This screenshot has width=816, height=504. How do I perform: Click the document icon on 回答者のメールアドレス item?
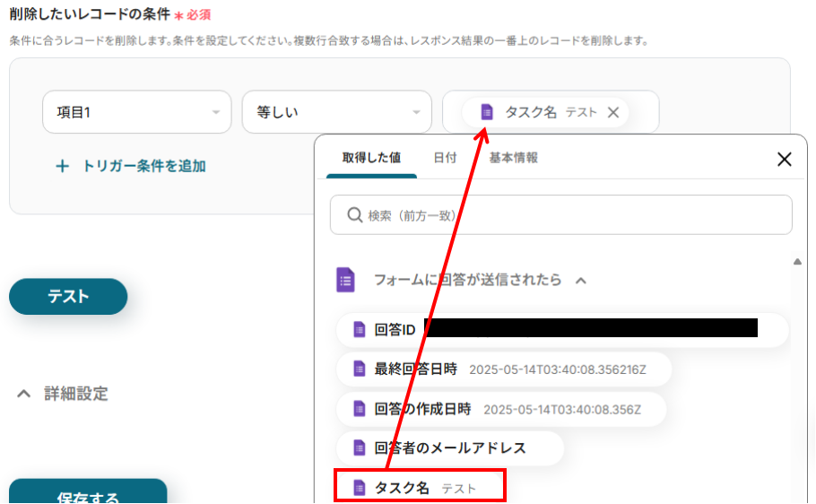(x=360, y=448)
